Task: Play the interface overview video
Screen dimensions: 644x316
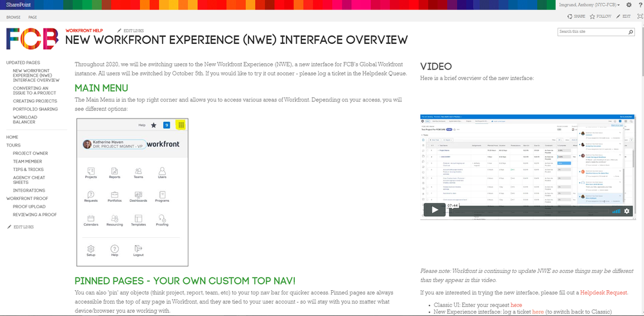Action: (434, 210)
